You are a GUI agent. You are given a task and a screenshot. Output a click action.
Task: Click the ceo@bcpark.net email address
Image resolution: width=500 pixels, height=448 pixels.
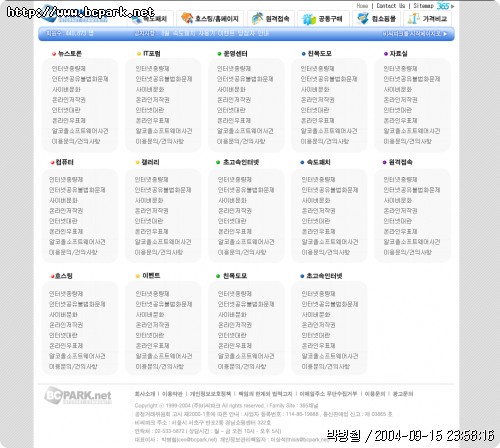[197, 440]
